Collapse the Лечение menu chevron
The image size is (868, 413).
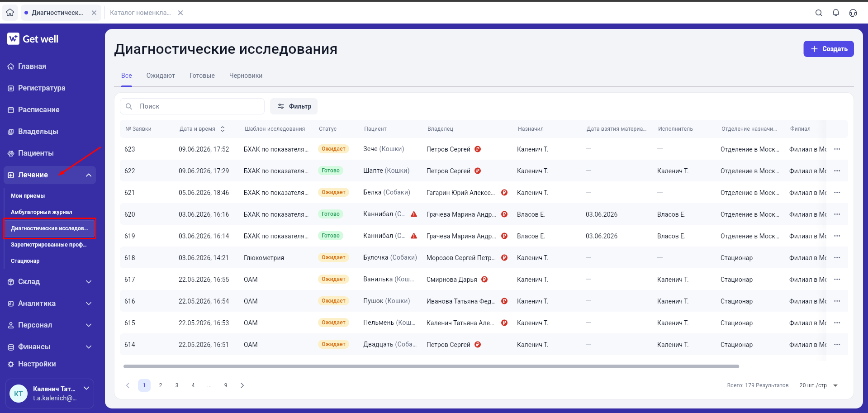89,175
